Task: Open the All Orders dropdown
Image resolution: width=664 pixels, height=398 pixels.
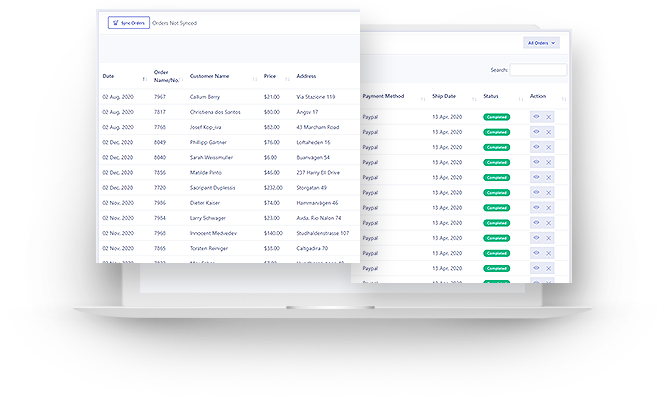Action: (541, 43)
